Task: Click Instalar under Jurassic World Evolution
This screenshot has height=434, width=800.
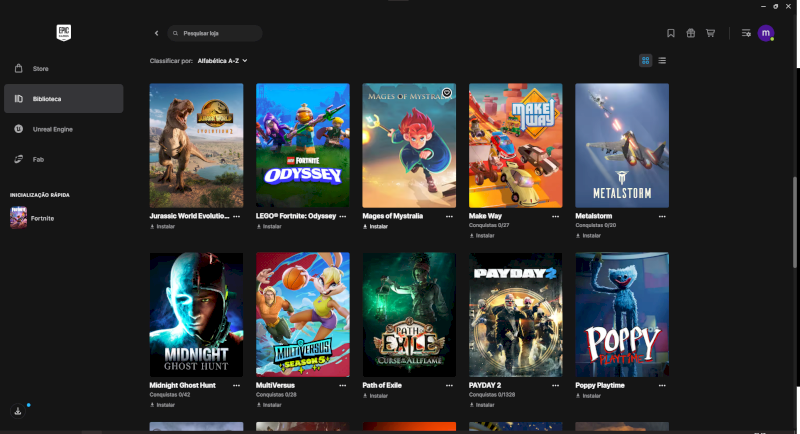Action: tap(163, 226)
